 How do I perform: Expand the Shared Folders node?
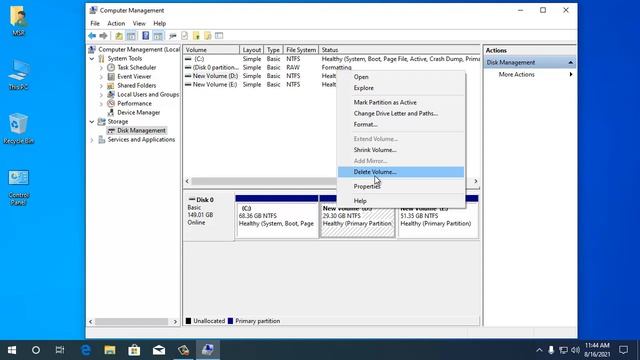pos(102,86)
